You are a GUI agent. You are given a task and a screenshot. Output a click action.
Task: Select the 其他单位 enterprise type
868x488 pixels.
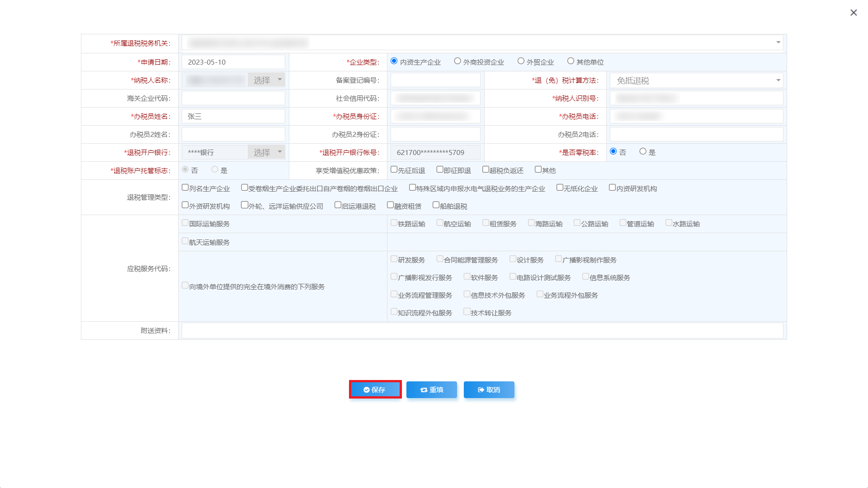pos(571,61)
